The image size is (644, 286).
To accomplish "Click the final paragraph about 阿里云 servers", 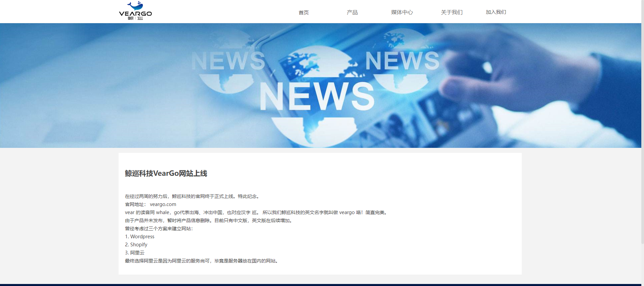I will coord(202,261).
